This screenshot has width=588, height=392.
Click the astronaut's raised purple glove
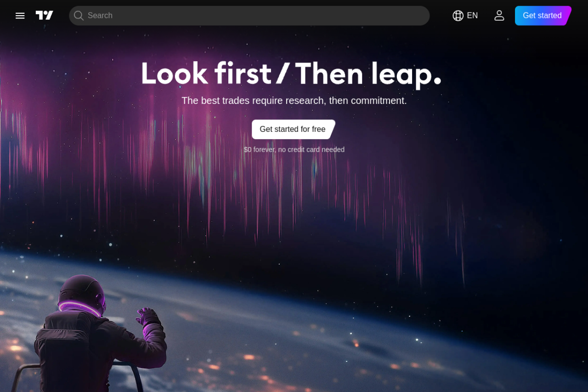[x=148, y=318]
